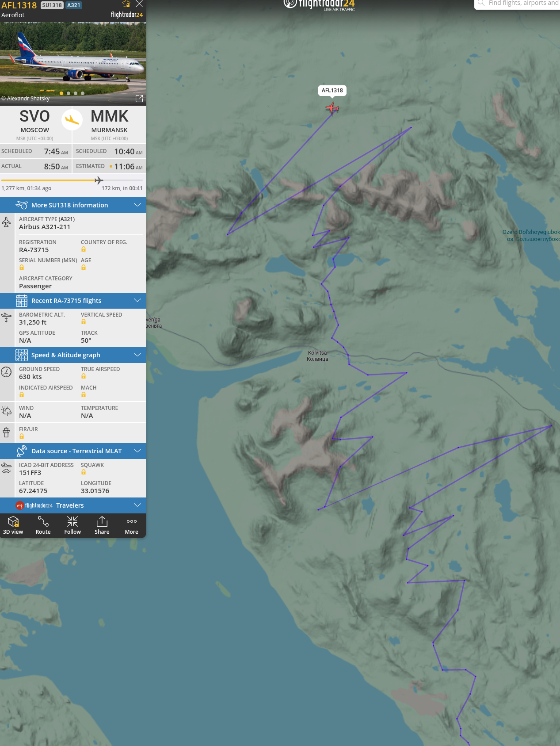Click locked Squawk padlock icon
This screenshot has width=560, height=746.
(84, 472)
